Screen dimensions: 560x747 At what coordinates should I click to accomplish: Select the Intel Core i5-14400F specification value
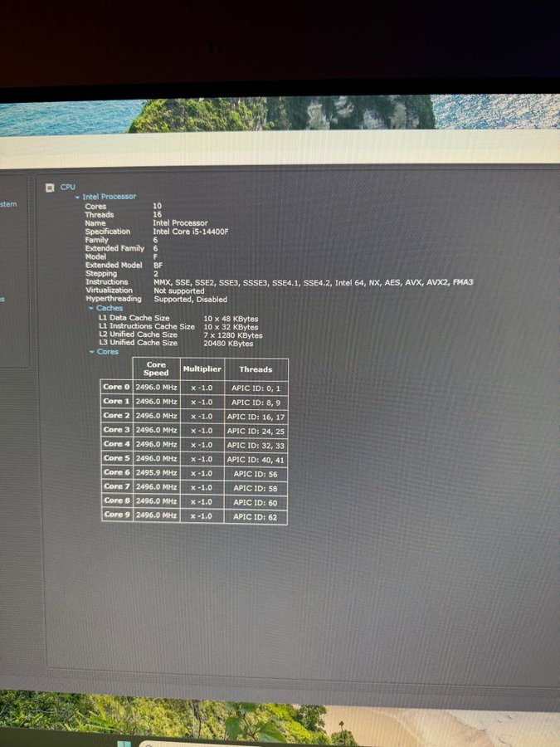coord(188,232)
